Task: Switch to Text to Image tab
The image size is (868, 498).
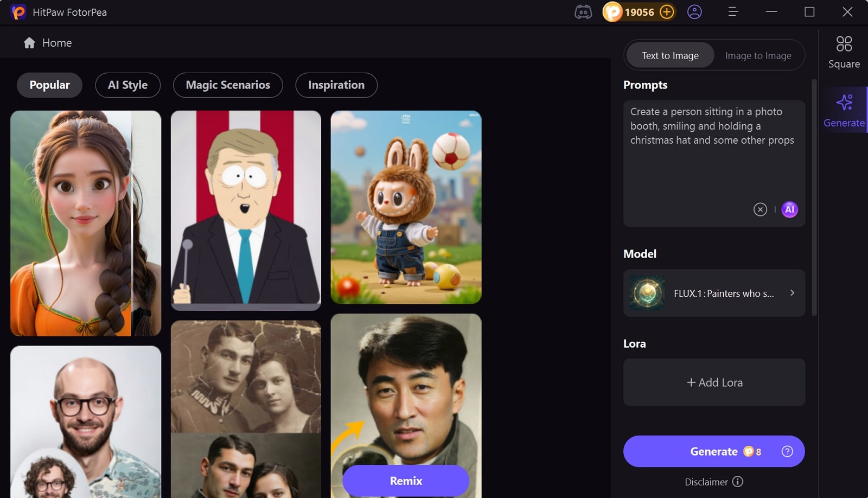Action: pos(670,55)
